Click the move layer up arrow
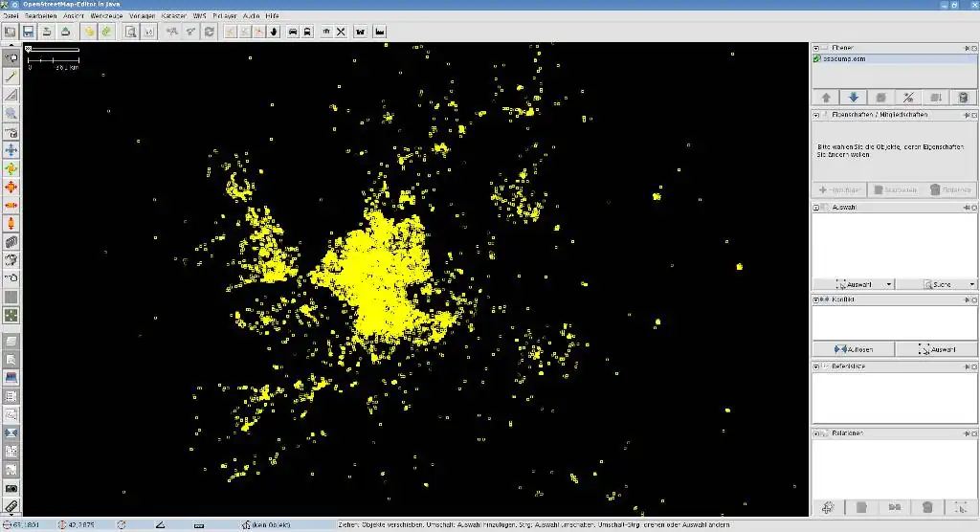The image size is (980, 532). click(x=826, y=98)
